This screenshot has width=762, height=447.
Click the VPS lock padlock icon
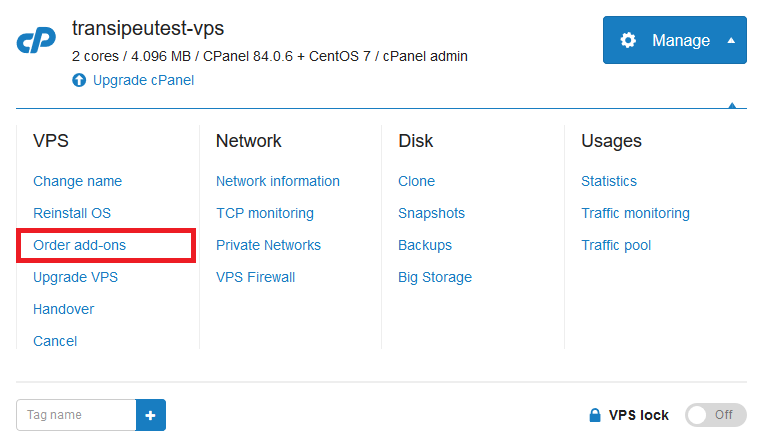[x=595, y=415]
